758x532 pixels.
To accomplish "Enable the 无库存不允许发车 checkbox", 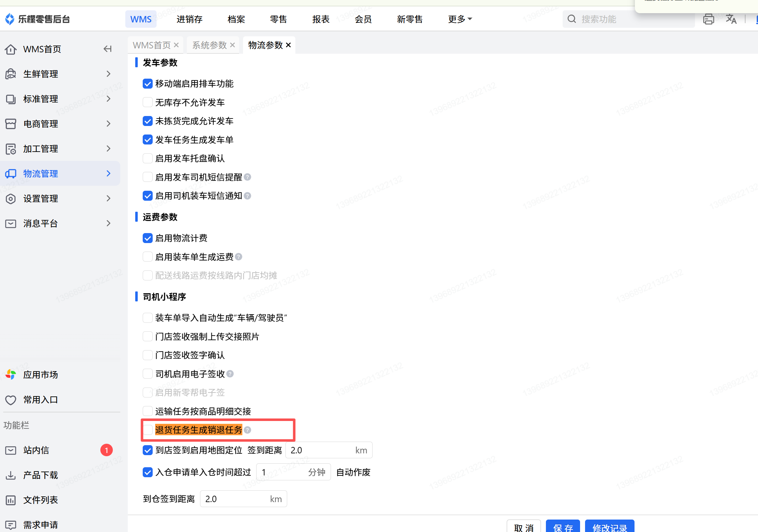I will [148, 102].
